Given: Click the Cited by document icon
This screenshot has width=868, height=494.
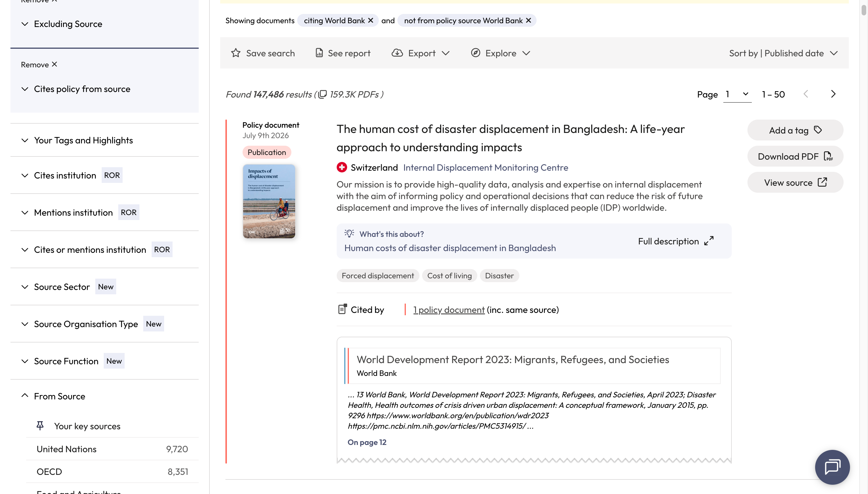Looking at the screenshot, I should point(342,309).
